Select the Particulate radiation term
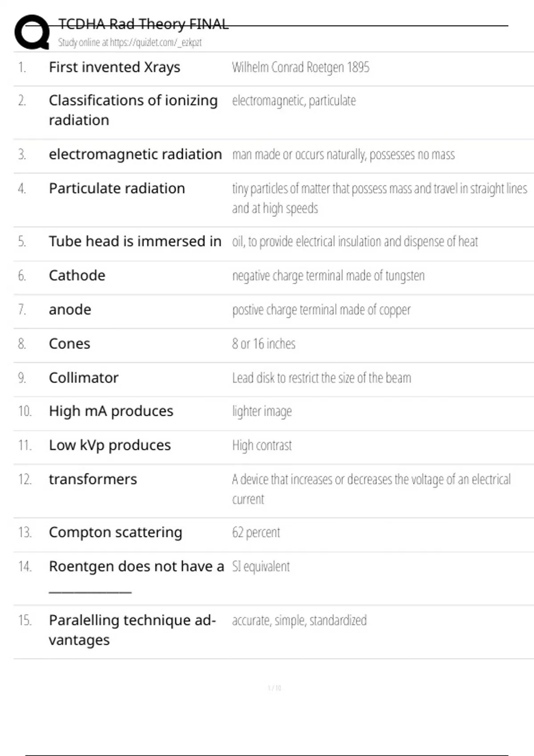 (117, 189)
